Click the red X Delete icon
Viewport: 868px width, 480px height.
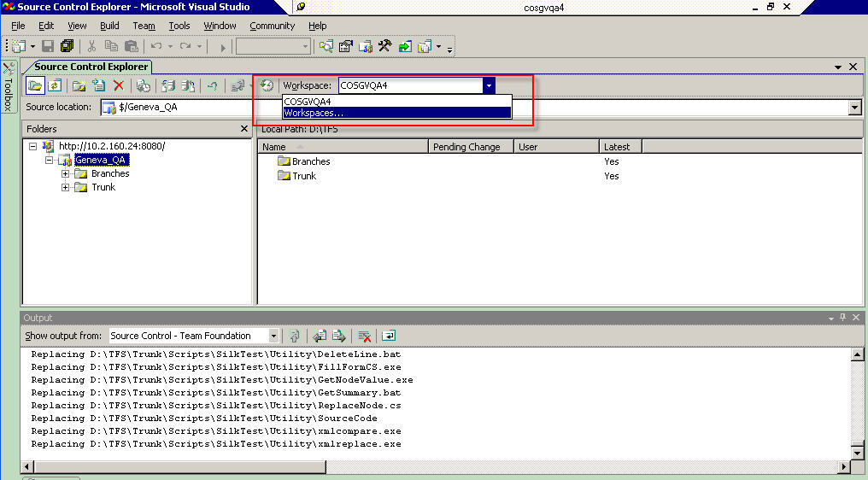tap(119, 85)
